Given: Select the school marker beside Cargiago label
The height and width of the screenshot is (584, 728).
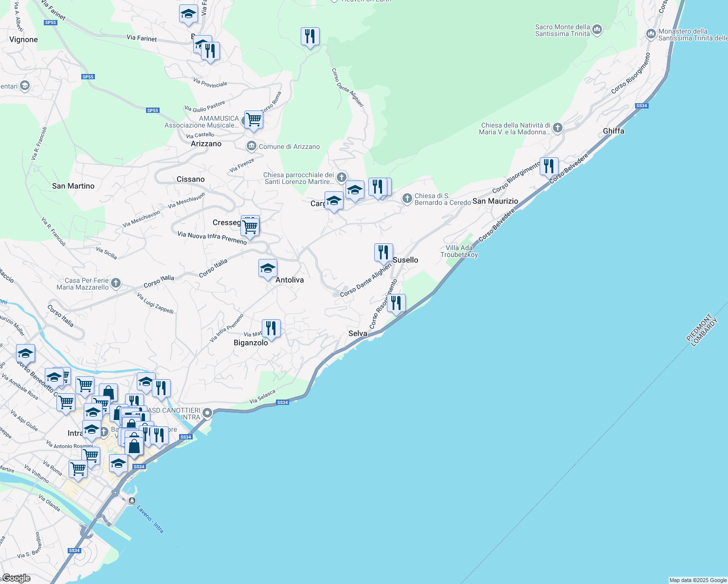Looking at the screenshot, I should pos(334,201).
